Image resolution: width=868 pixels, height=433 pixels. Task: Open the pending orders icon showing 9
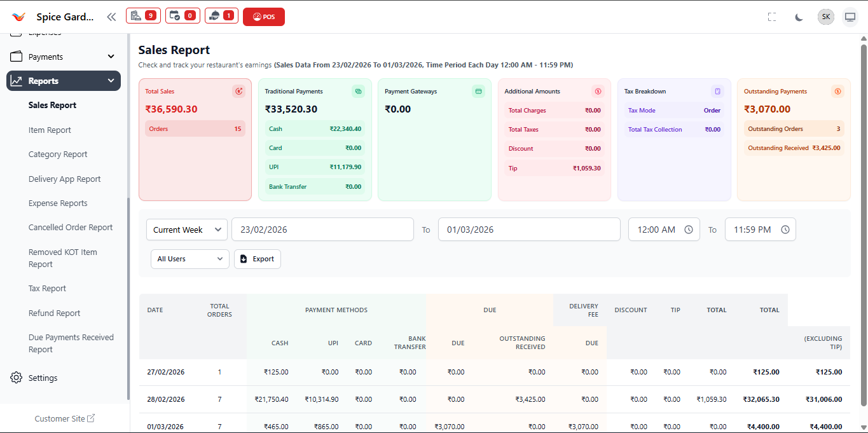(143, 15)
